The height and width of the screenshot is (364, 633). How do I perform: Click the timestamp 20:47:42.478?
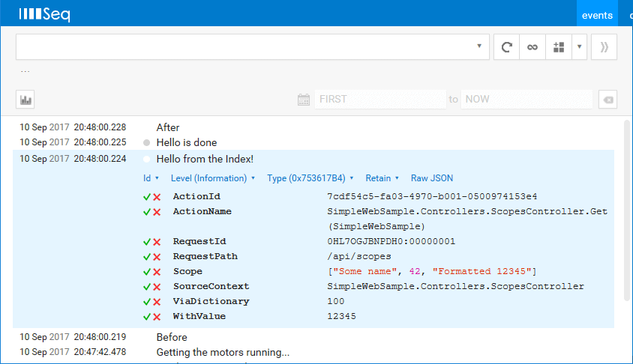pyautogui.click(x=100, y=351)
